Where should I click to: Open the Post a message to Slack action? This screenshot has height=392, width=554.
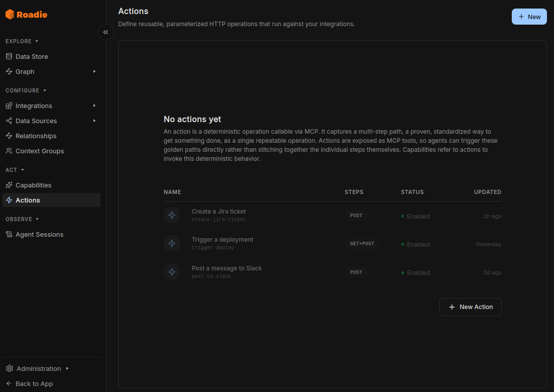click(x=227, y=268)
